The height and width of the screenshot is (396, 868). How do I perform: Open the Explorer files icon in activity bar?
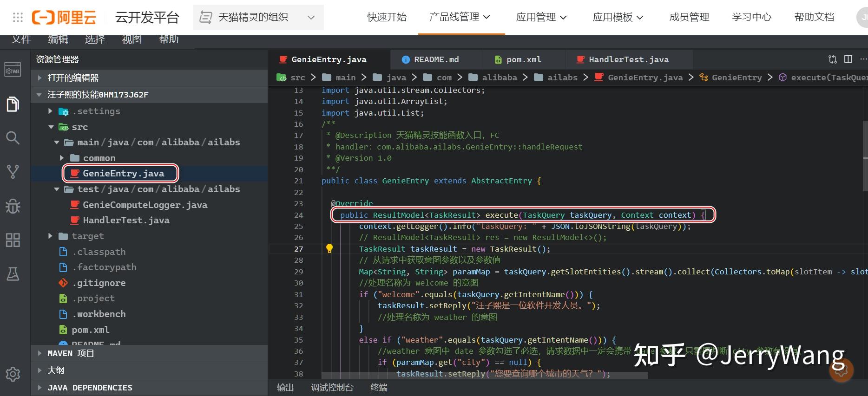(13, 104)
